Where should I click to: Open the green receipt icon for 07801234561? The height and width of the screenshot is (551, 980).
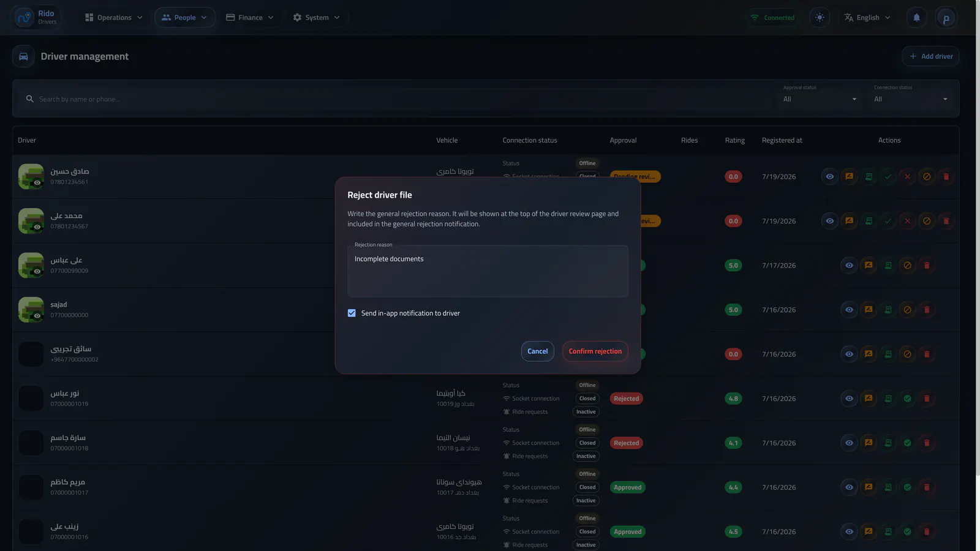[x=869, y=176]
